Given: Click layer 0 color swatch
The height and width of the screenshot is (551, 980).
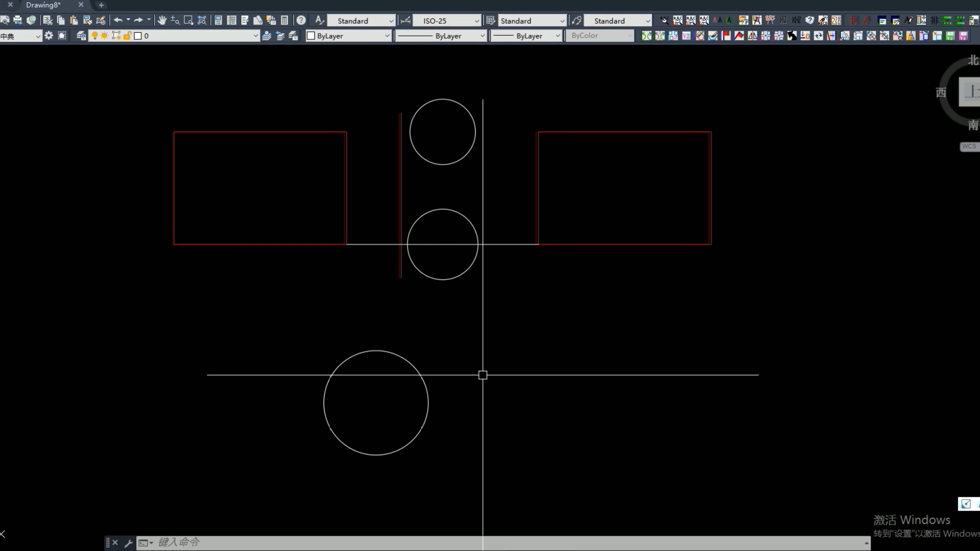Looking at the screenshot, I should click(x=138, y=36).
